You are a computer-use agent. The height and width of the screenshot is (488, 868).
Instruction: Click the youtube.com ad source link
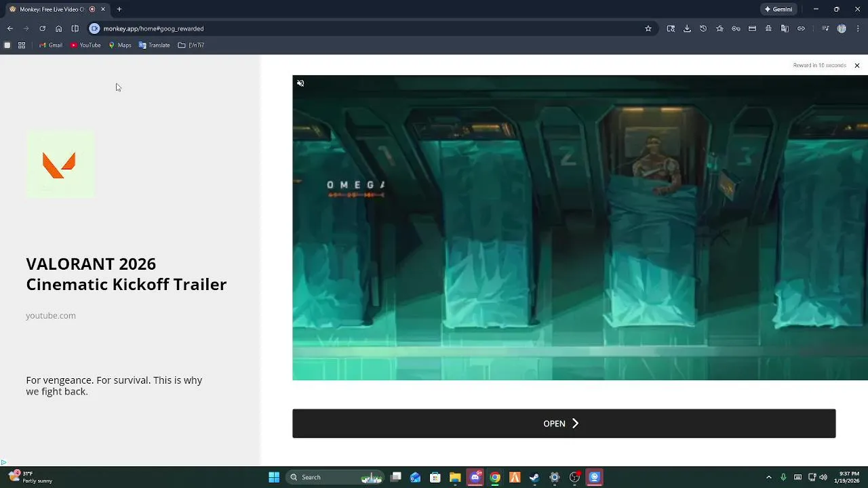point(51,316)
